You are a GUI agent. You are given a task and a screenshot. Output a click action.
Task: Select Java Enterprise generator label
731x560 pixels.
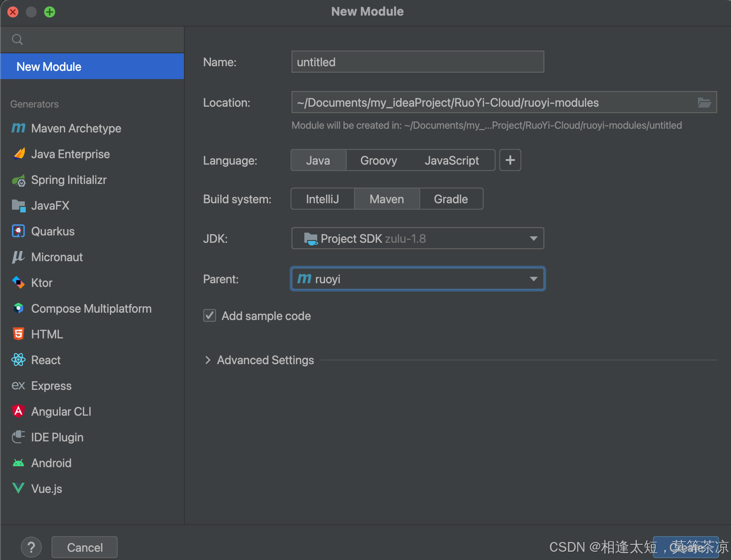(x=70, y=154)
